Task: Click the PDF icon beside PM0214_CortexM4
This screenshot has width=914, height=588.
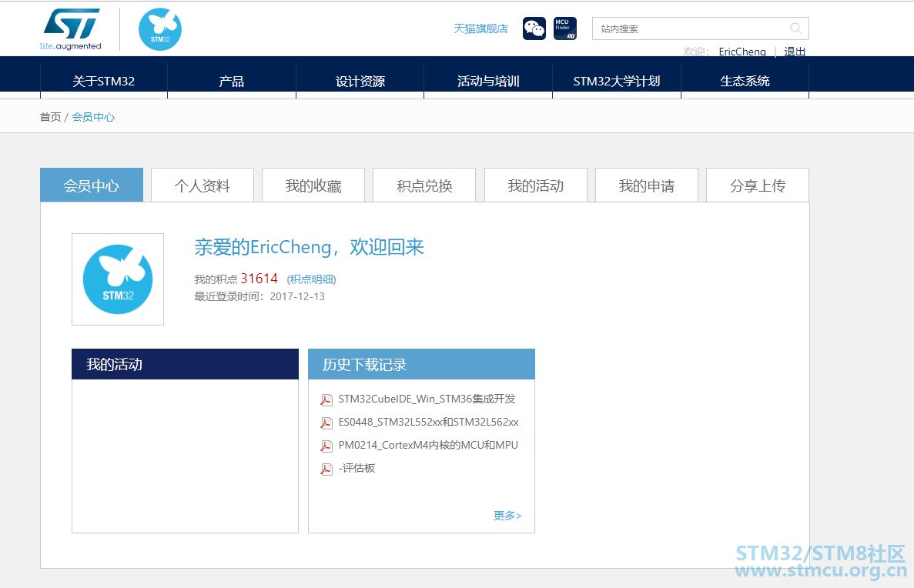Action: point(326,446)
